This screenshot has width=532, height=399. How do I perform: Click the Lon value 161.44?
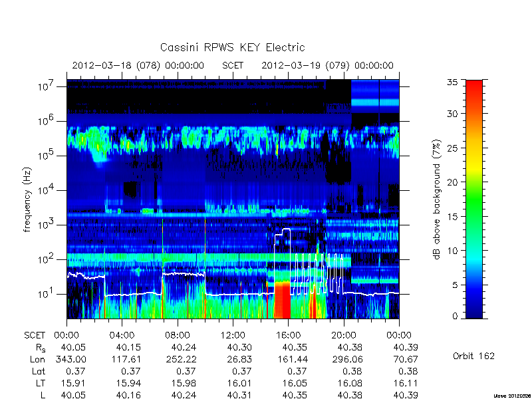click(292, 359)
